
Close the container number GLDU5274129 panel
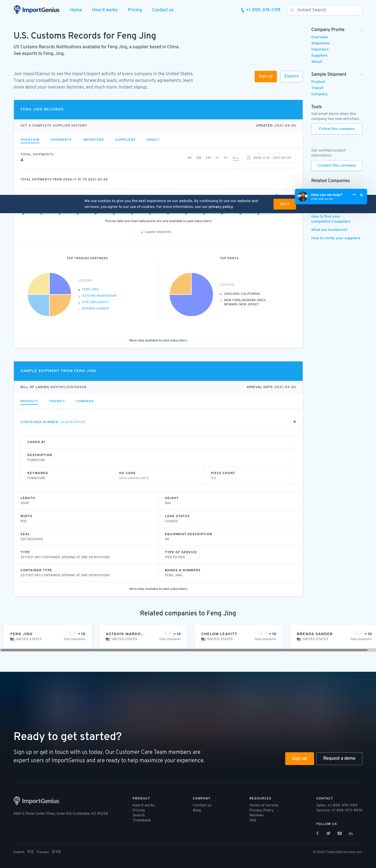[294, 422]
